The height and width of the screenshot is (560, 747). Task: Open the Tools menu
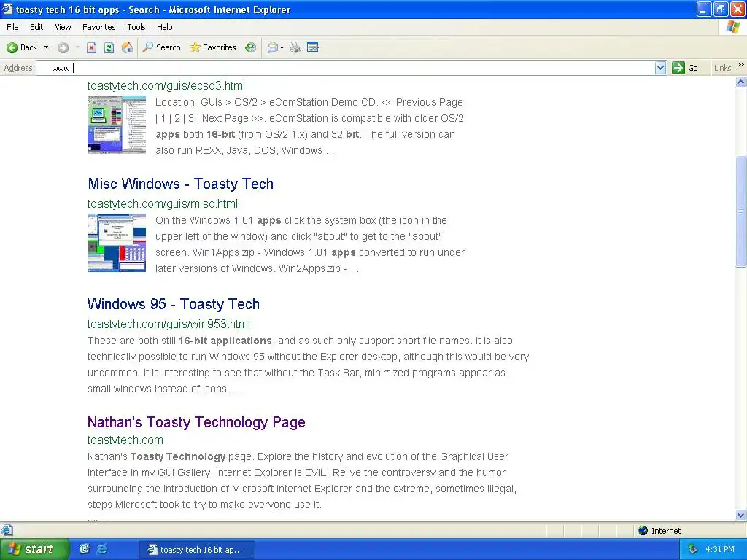pos(136,27)
